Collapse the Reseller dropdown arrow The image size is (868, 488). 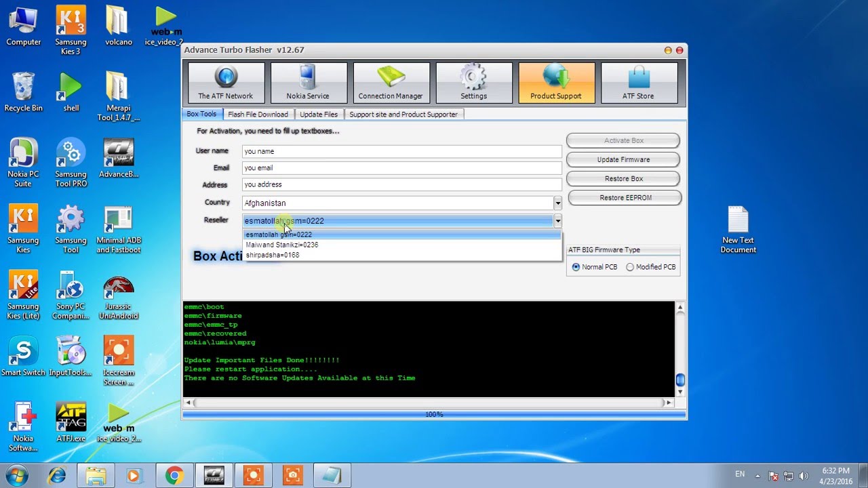click(x=557, y=220)
